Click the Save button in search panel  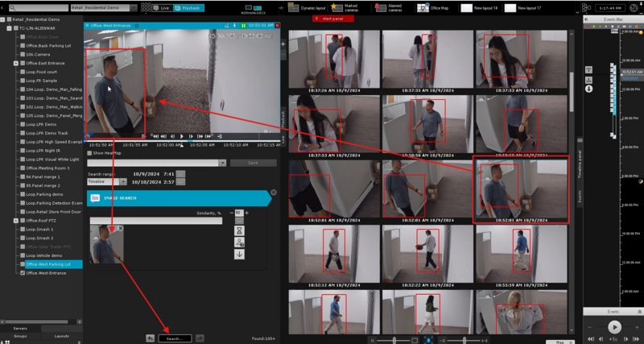coord(252,162)
